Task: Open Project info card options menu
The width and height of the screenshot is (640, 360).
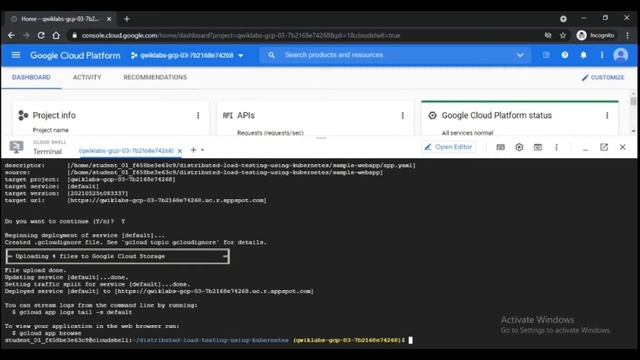Action: [x=198, y=116]
